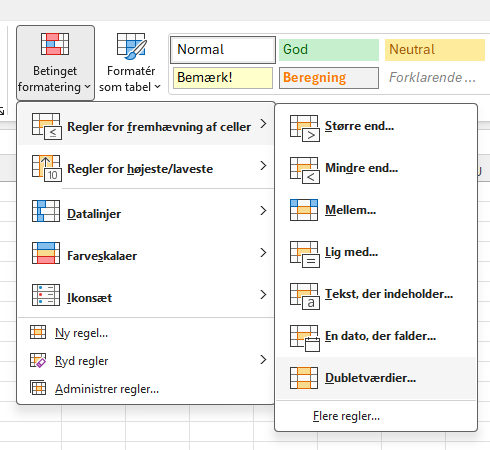Open Ikonsæt menu entry
The width and height of the screenshot is (490, 450).
146,295
